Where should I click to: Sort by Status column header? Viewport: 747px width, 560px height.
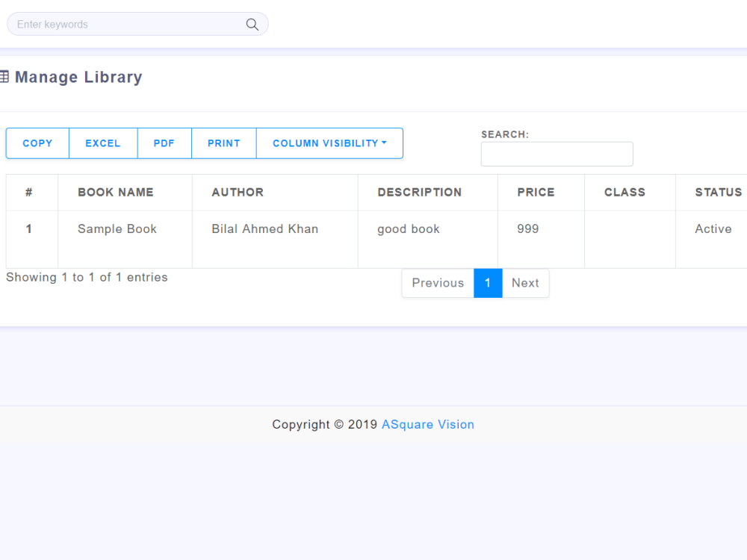pos(711,193)
